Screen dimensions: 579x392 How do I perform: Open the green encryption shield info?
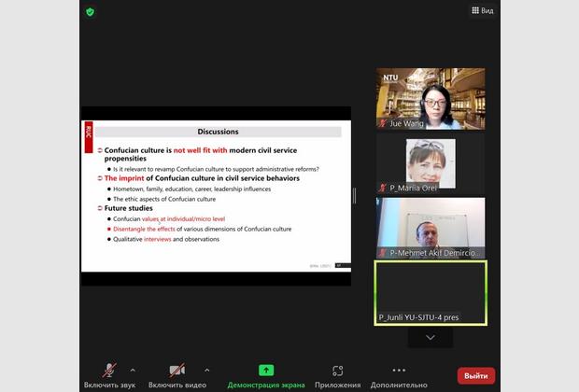(90, 12)
